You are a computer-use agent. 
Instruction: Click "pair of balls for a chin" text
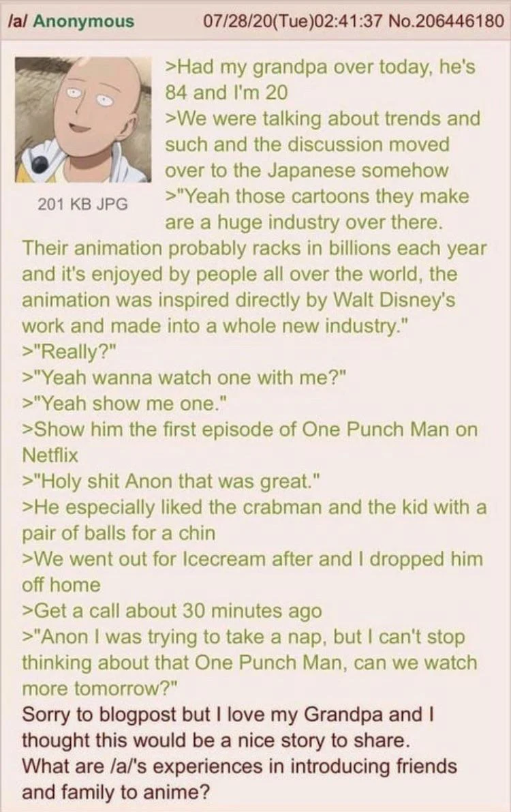point(119,533)
